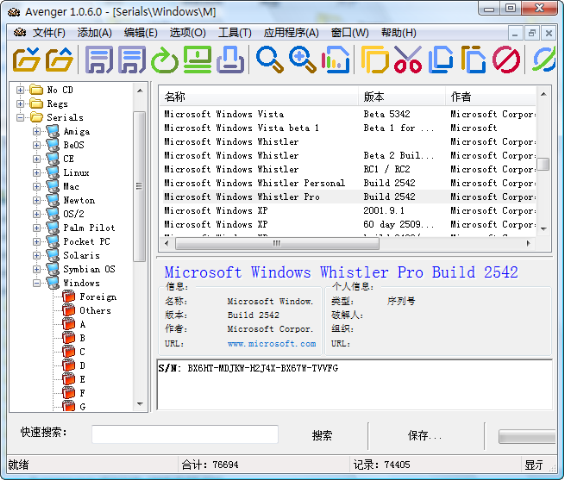Click the tree panel scroll down arrow
564x480 pixels.
[140, 404]
